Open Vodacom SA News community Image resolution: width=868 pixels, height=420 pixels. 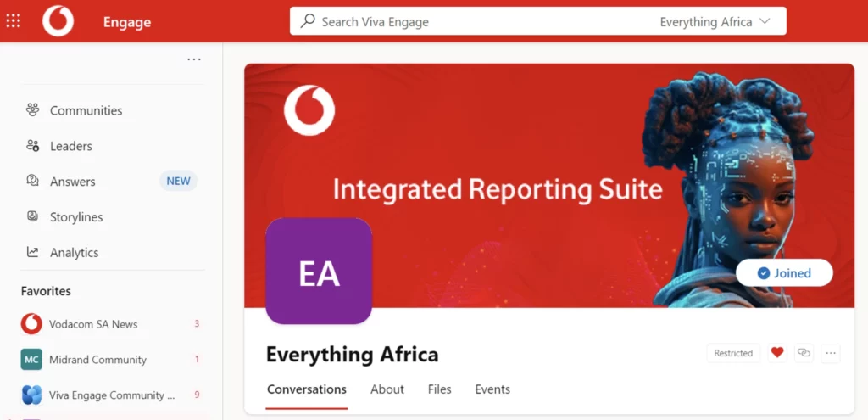click(93, 324)
